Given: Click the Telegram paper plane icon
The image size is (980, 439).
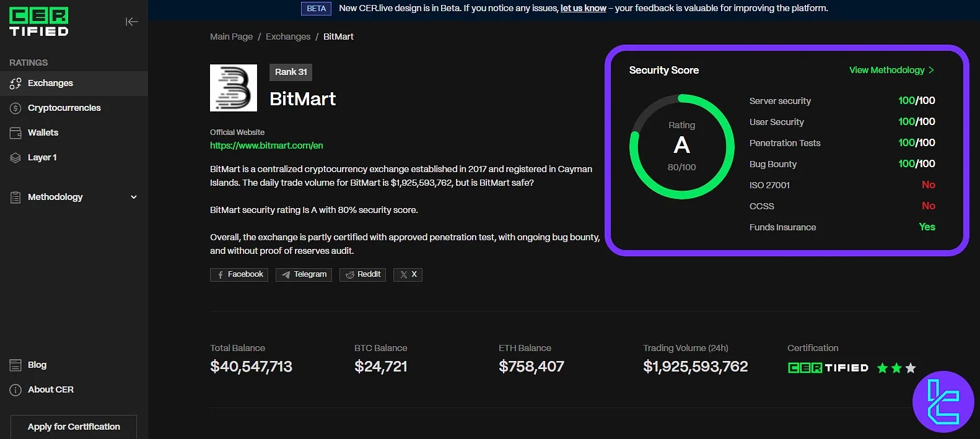Looking at the screenshot, I should pyautogui.click(x=286, y=275).
